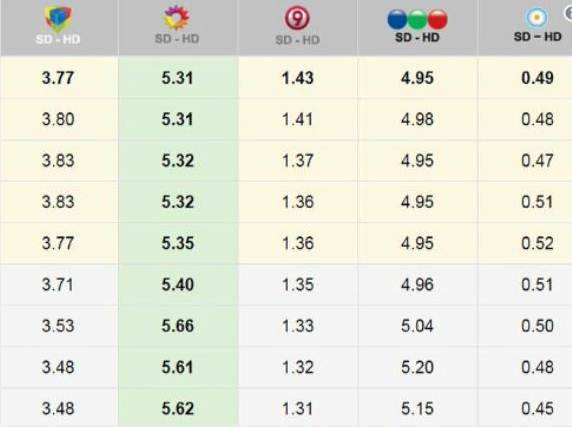Select the 0.52 TV Publica cell
The width and height of the screenshot is (572, 427).
coord(537,243)
